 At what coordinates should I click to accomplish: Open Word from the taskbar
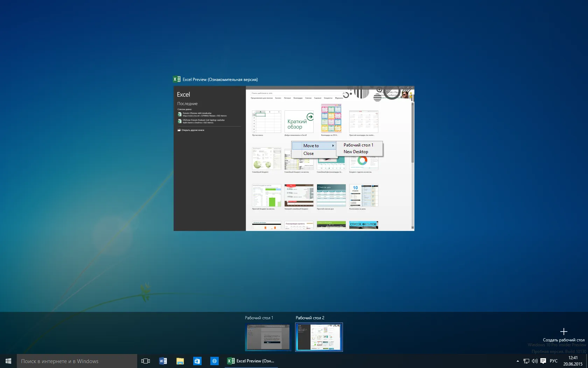coord(163,361)
